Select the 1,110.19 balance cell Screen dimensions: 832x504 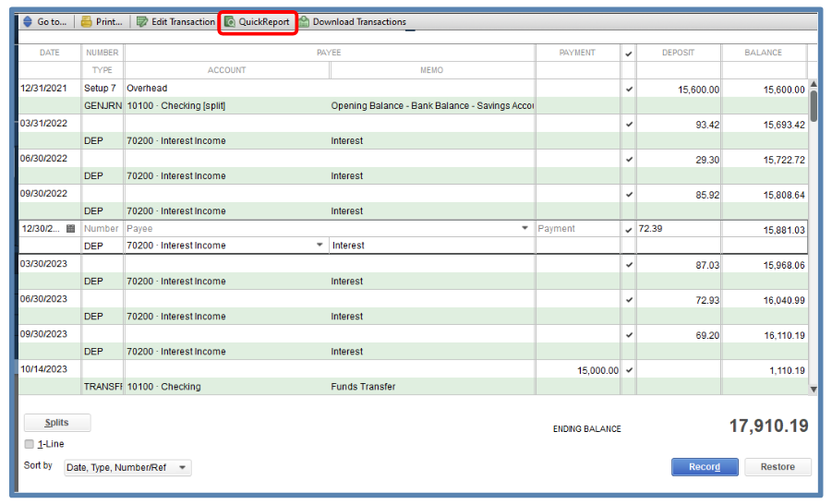[787, 370]
